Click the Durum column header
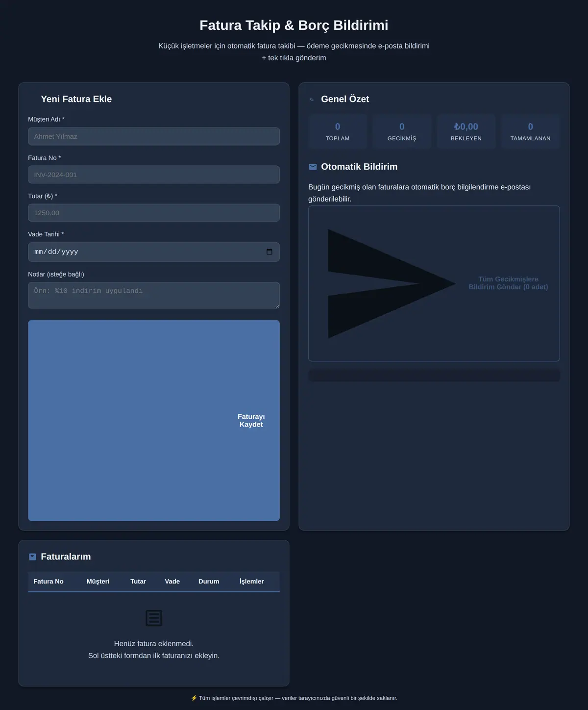588x710 pixels. 209,581
